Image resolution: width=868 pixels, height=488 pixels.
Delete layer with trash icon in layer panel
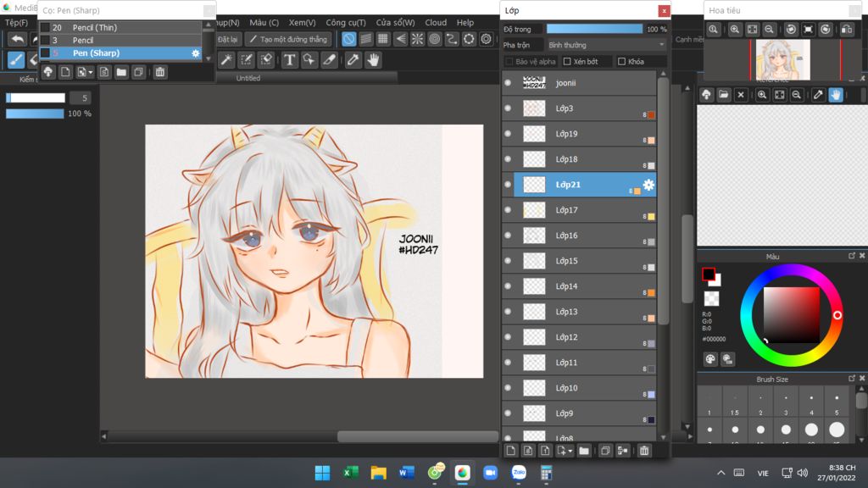click(644, 451)
